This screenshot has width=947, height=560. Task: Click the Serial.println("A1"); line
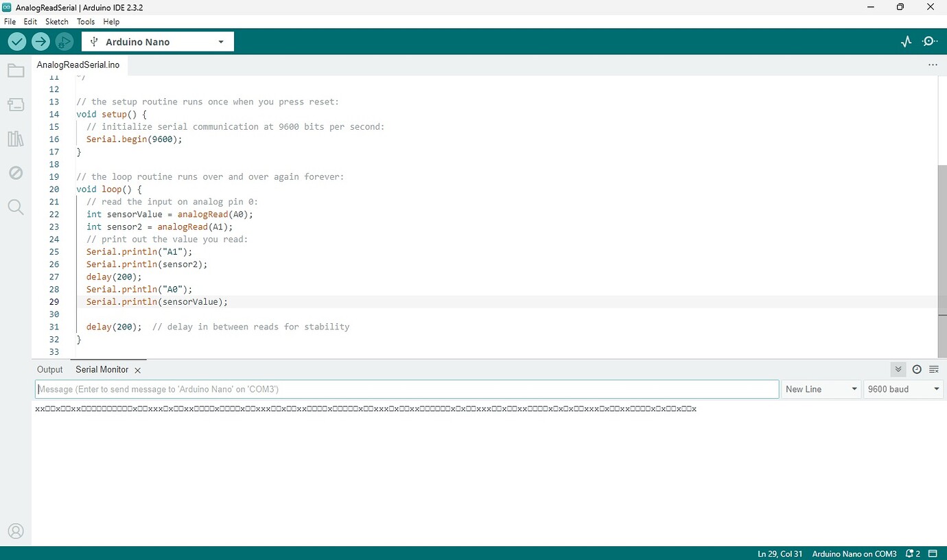(140, 251)
